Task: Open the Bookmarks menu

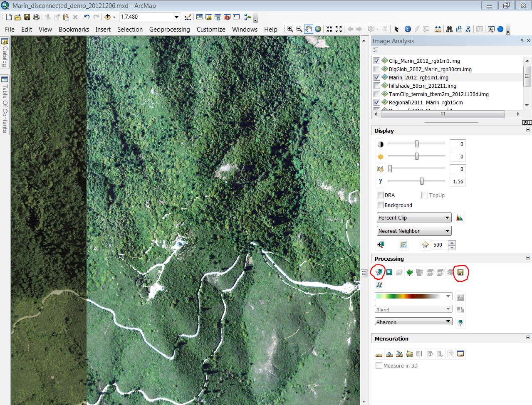Action: click(x=74, y=30)
